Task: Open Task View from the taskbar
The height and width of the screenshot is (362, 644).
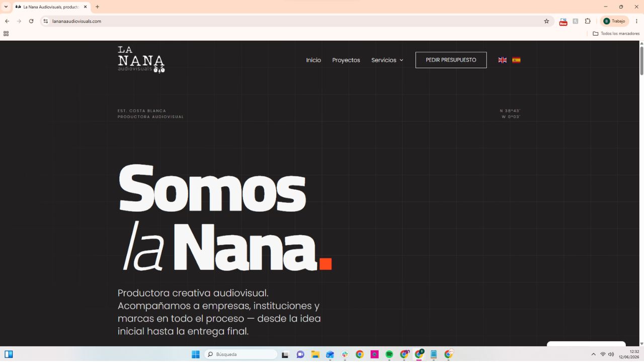Action: click(285, 354)
